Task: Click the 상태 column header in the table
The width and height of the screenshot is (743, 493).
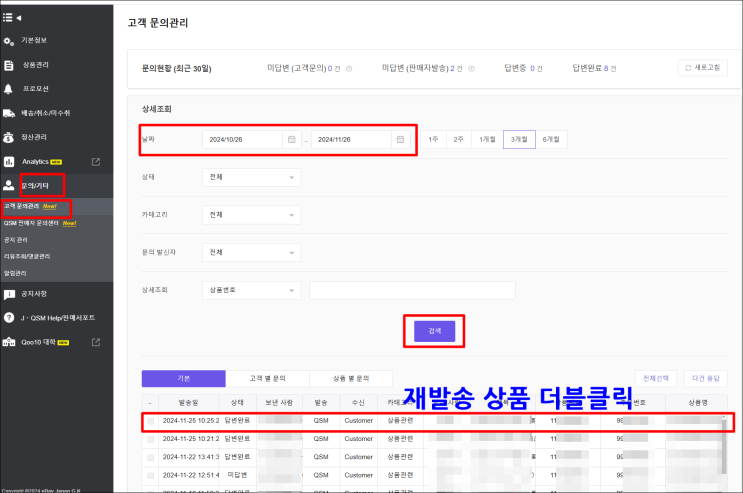Action: (x=237, y=403)
